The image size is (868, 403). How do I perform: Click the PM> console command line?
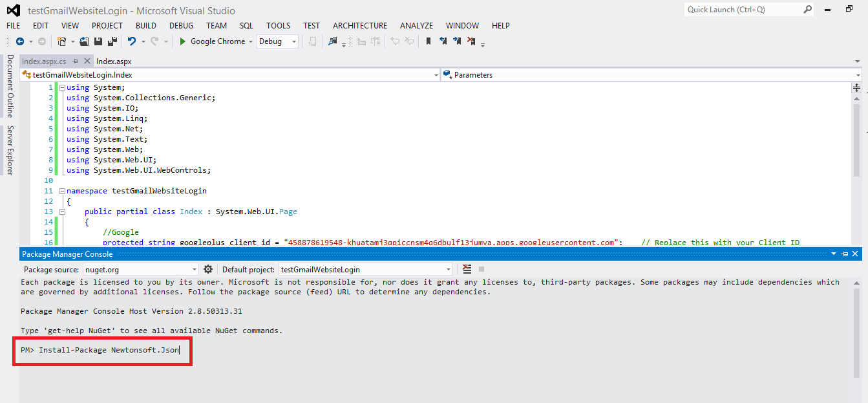pos(100,350)
